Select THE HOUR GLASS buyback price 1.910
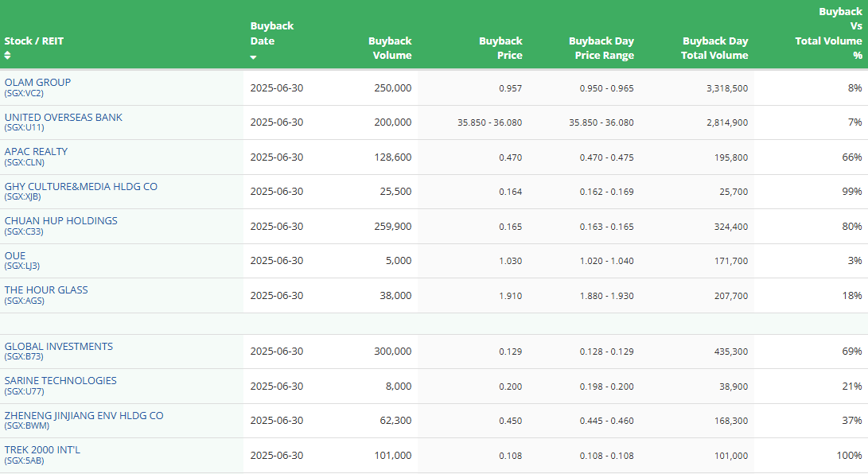 (x=511, y=296)
